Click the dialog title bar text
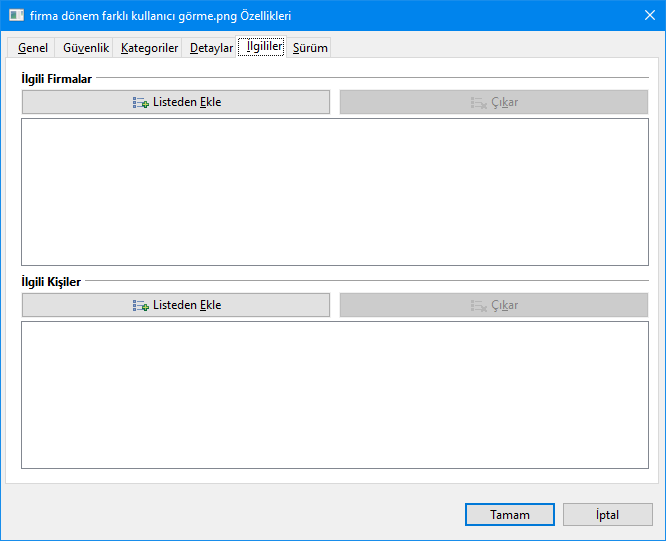666x541 pixels. coord(160,16)
